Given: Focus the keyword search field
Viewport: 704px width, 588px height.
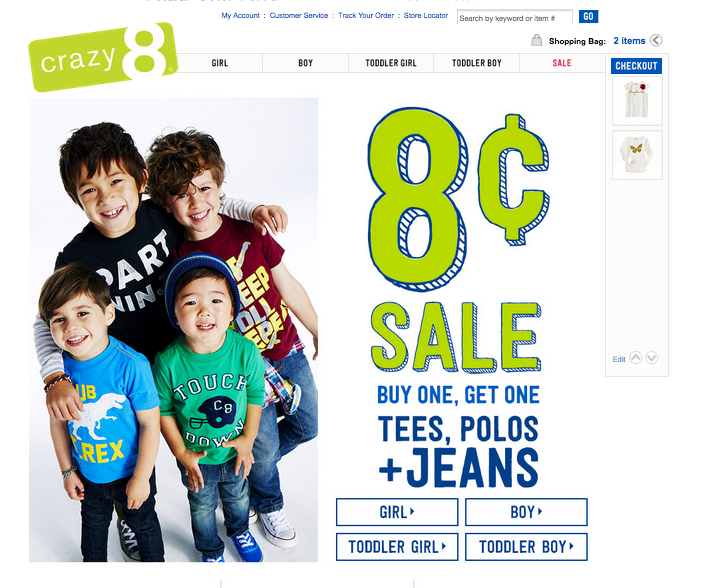Looking at the screenshot, I should tap(515, 18).
